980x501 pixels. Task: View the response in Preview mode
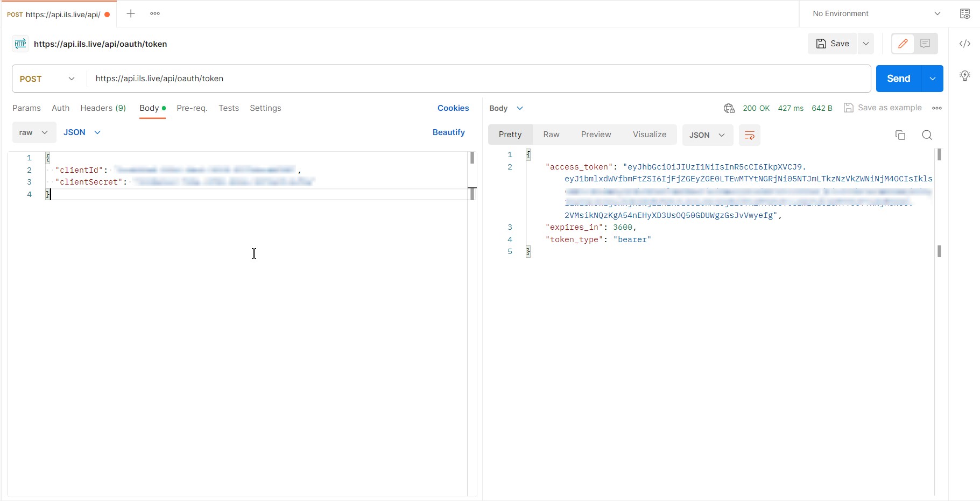click(595, 135)
